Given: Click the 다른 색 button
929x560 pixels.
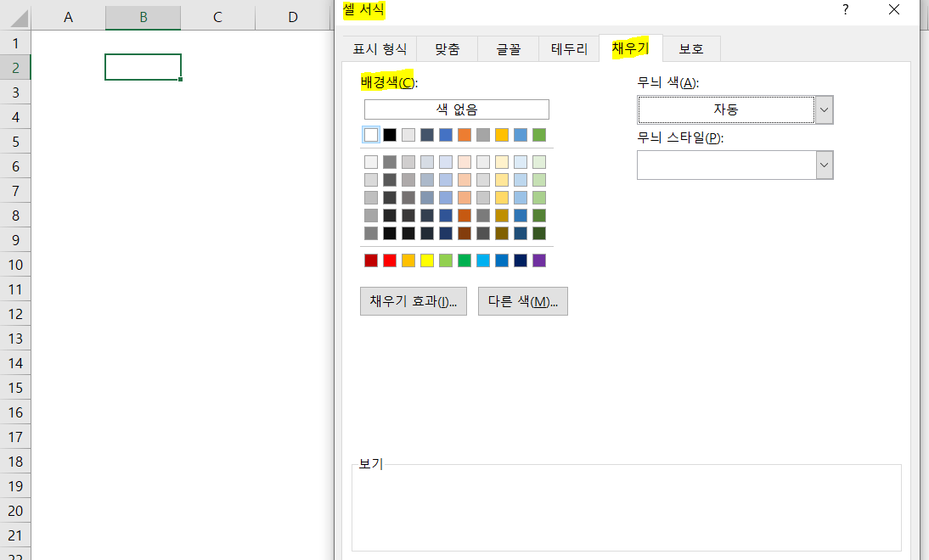Looking at the screenshot, I should (523, 301).
